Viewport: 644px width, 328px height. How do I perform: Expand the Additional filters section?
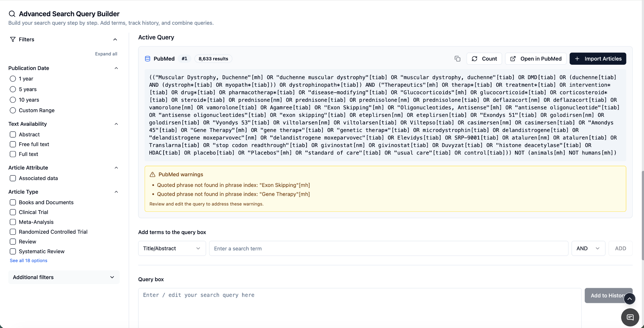click(64, 277)
